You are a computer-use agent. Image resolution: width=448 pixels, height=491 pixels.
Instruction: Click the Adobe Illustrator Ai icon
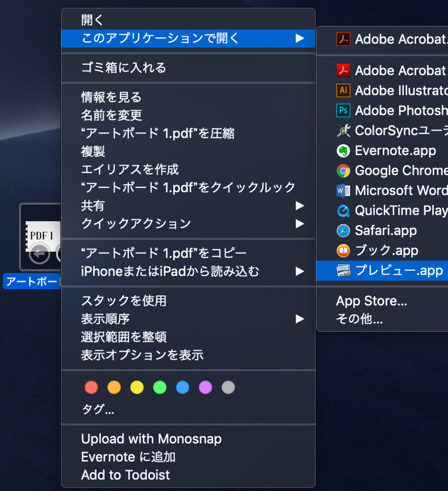tap(343, 91)
